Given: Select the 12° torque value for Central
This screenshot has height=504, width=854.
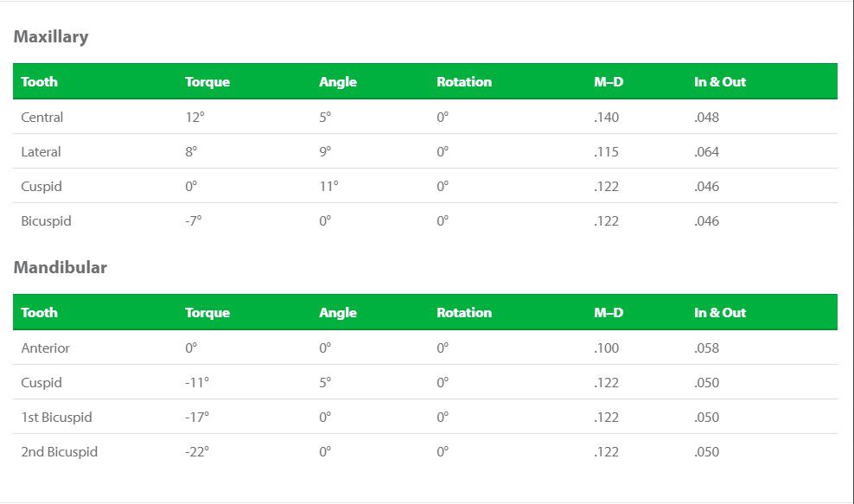Looking at the screenshot, I should coord(195,118).
